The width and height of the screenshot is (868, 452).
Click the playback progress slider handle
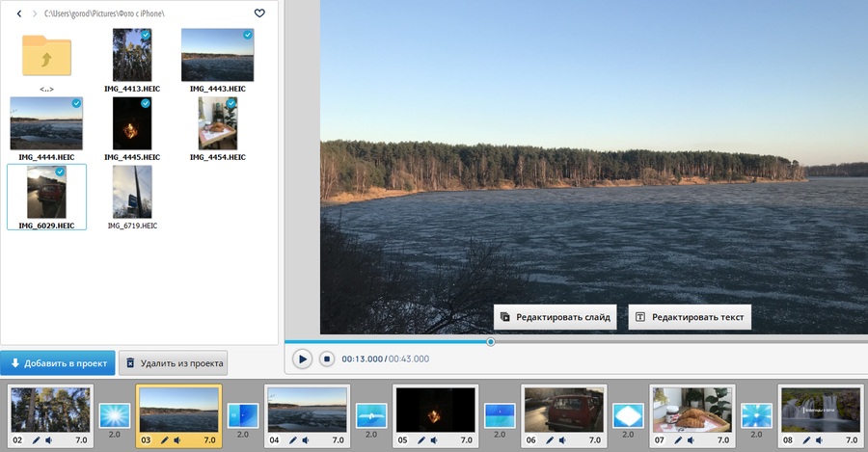(x=491, y=341)
